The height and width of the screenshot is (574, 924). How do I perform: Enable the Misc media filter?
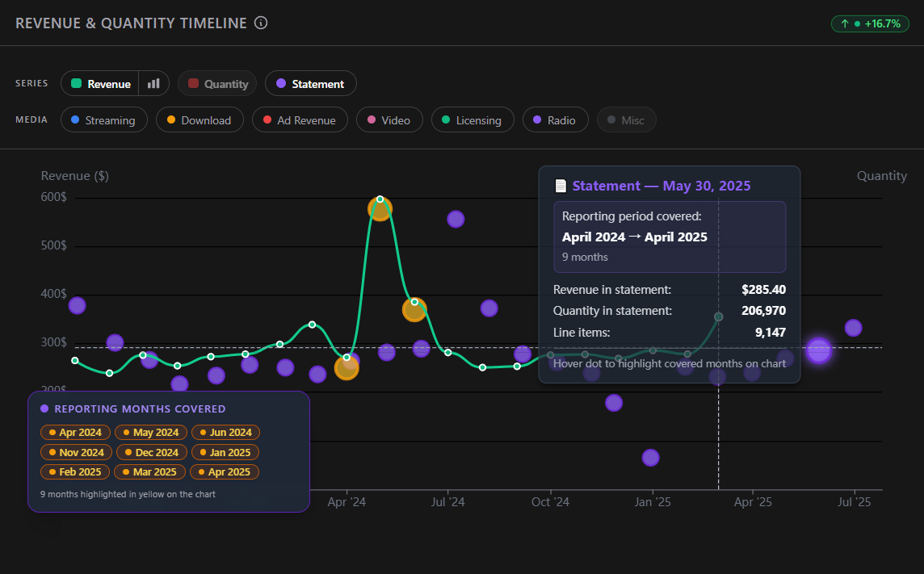pos(626,119)
